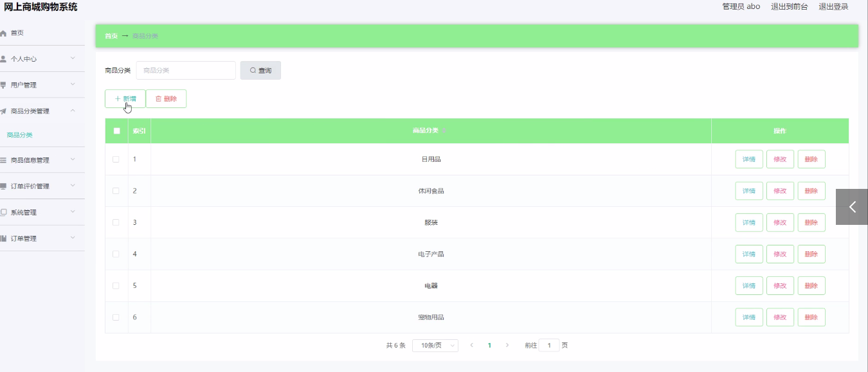Click the 系统管理 sidebar icon

3,213
